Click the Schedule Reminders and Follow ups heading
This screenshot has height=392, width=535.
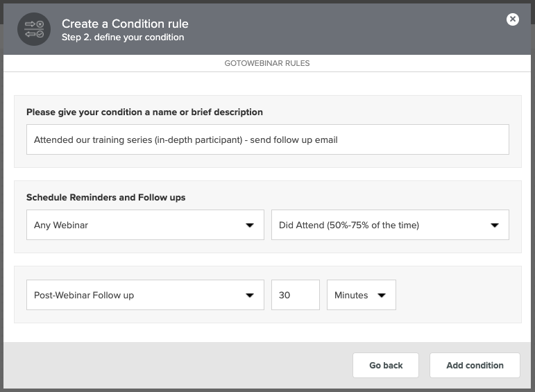[x=105, y=198]
